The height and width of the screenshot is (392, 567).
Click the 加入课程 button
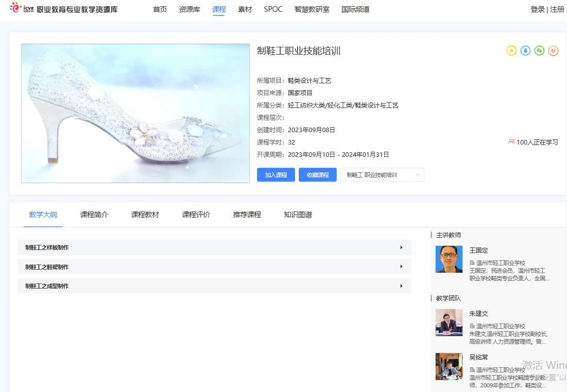click(x=276, y=175)
